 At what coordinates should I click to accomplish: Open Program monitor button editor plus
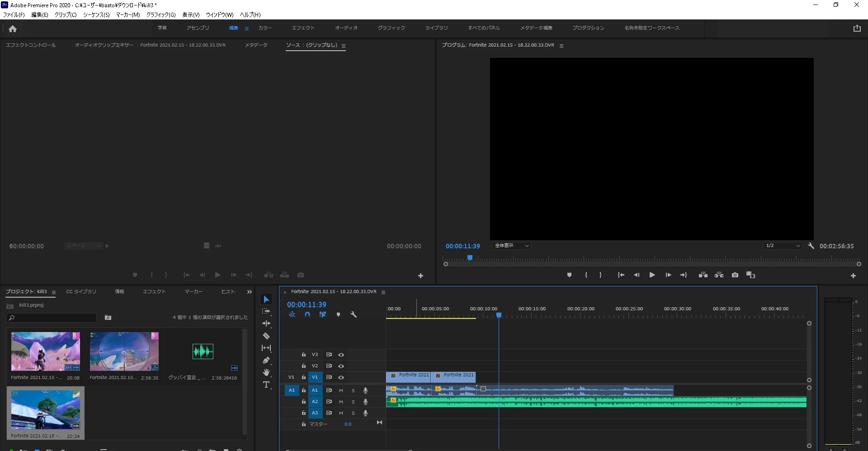853,275
